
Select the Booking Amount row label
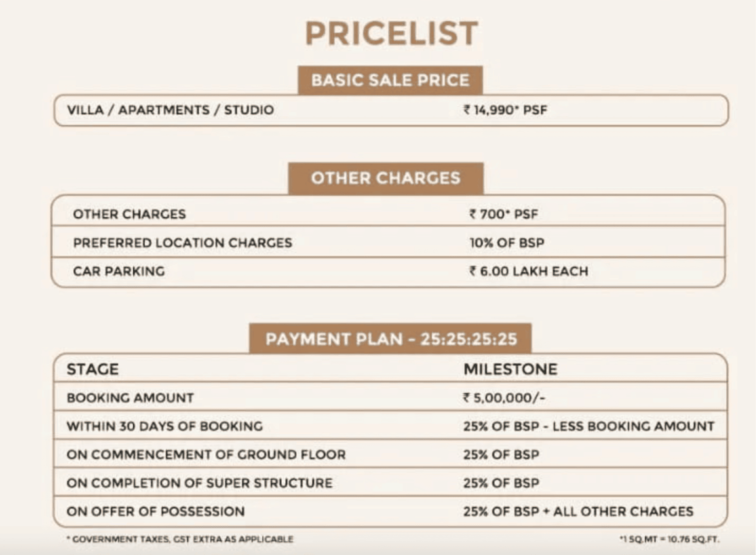point(130,398)
